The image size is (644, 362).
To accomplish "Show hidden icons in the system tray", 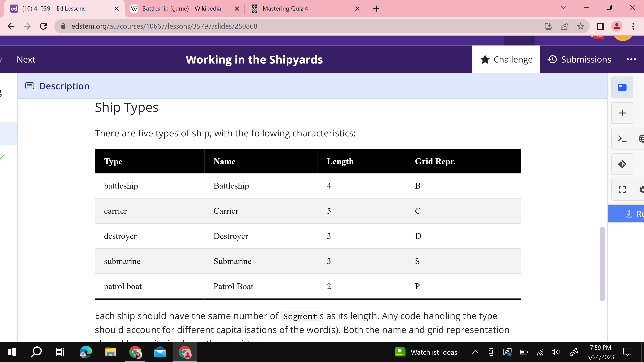I will [475, 352].
